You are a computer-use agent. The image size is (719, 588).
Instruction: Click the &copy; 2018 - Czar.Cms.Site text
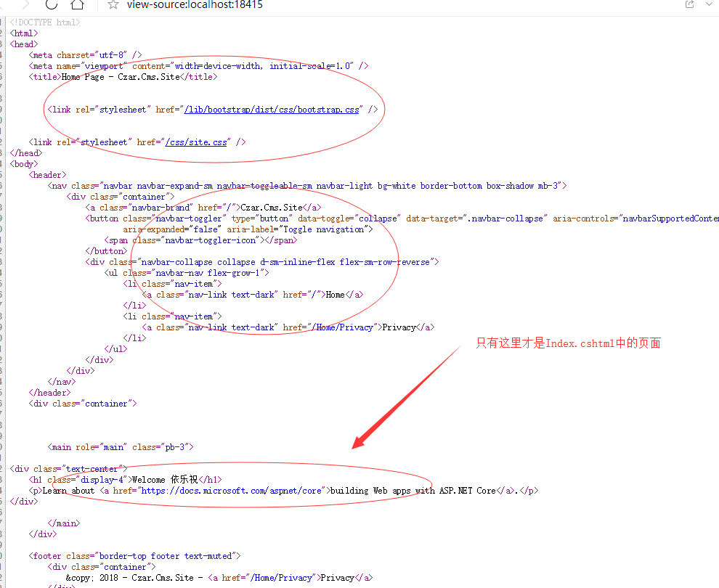pos(130,578)
